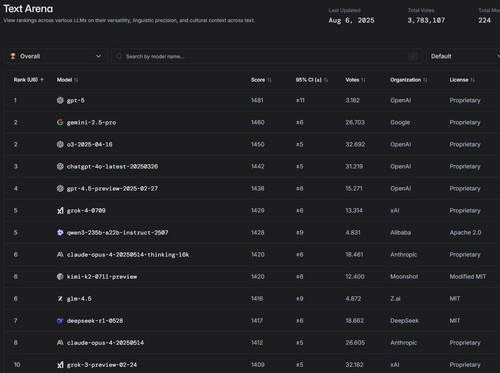Image resolution: width=500 pixels, height=373 pixels.
Task: Open the o3-2025-04-16 model link
Action: point(90,144)
